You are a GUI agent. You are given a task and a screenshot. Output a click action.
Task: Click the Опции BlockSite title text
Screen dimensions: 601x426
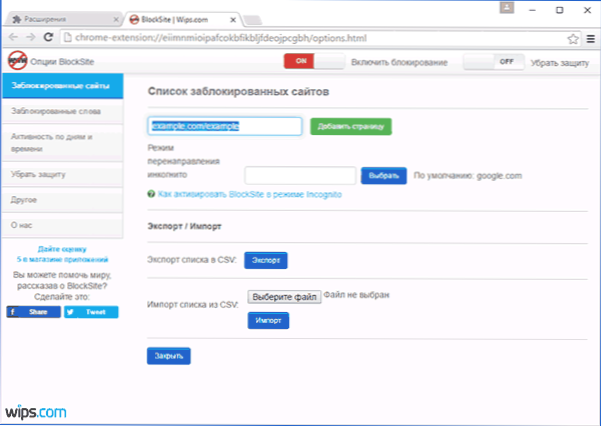coord(62,62)
